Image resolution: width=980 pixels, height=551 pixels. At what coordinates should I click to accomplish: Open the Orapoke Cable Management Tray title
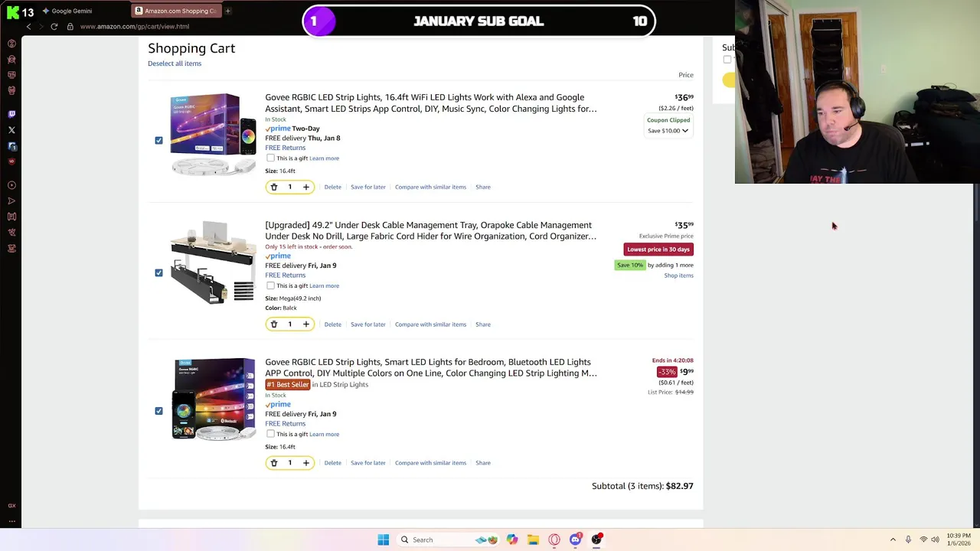(x=431, y=230)
